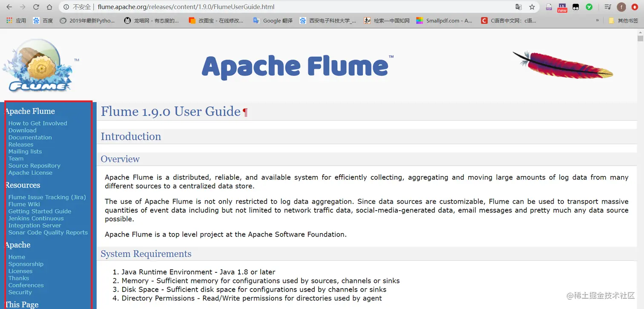Click the green checkmark extension icon

coord(589,7)
